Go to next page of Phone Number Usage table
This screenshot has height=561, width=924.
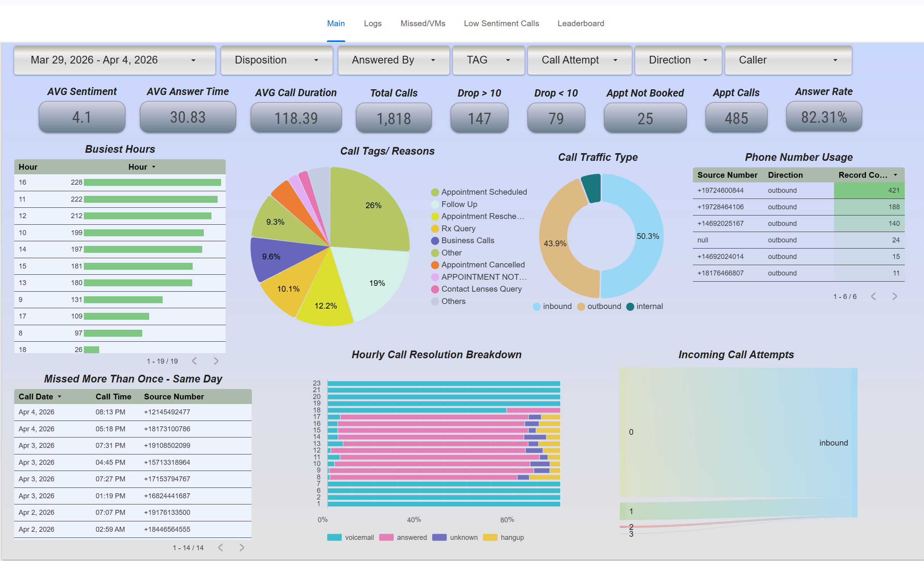pyautogui.click(x=894, y=296)
